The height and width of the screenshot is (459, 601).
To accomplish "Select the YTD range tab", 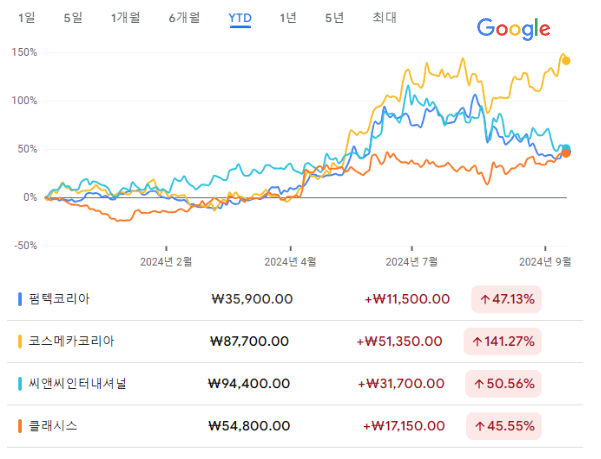I will (240, 18).
